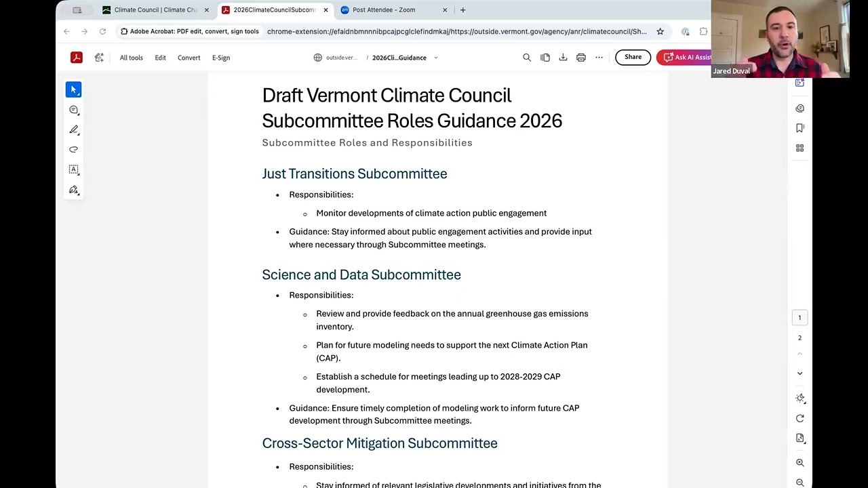Open the search magnifier in Acrobat toolbar
868x488 pixels.
pos(527,58)
